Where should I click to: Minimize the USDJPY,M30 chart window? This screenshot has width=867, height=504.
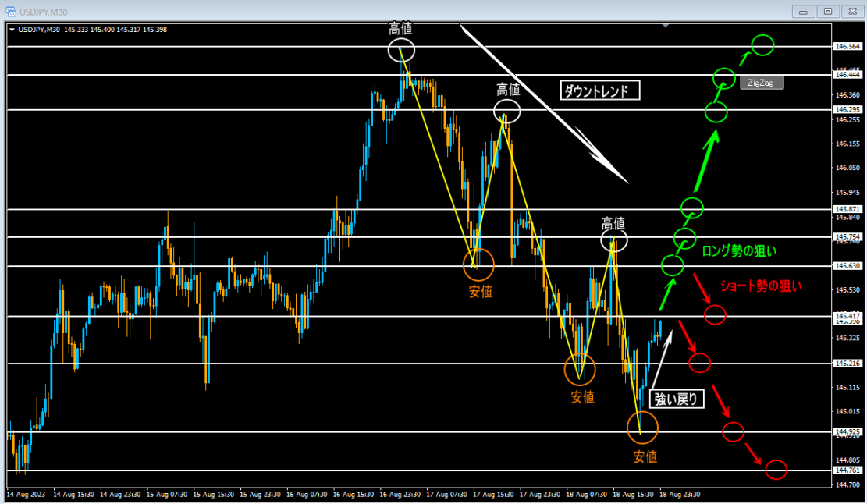(805, 11)
